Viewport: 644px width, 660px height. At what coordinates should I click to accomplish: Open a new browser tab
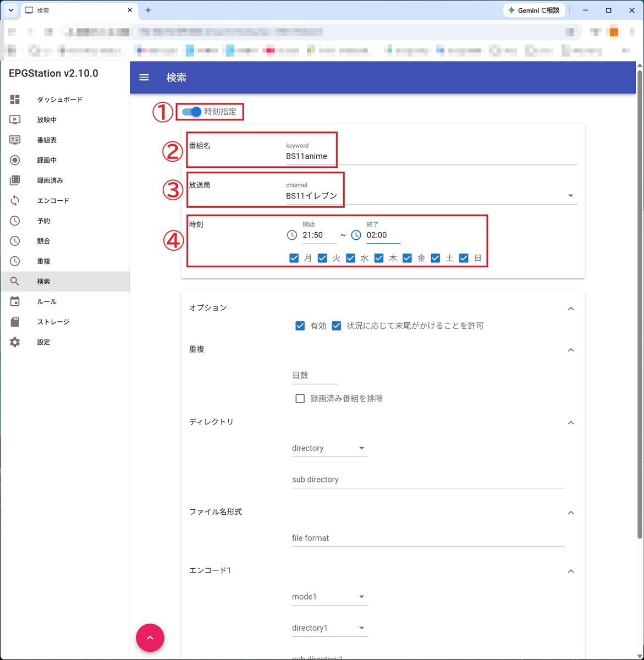click(x=148, y=10)
